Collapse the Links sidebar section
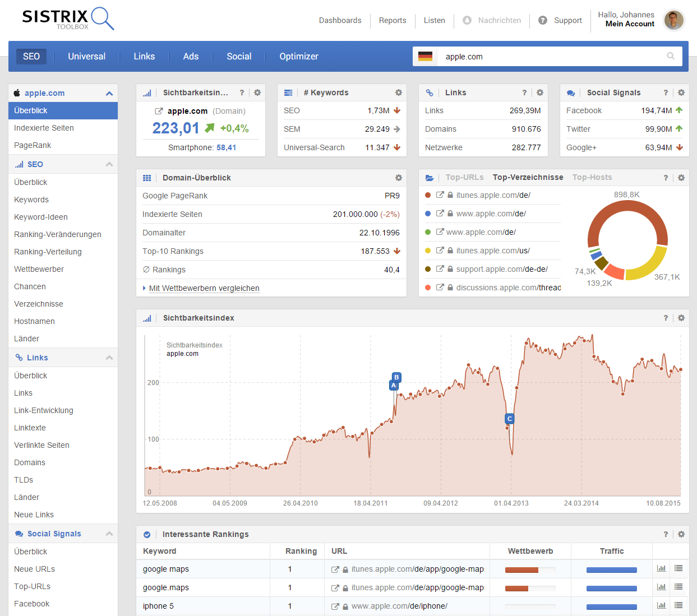 109,358
